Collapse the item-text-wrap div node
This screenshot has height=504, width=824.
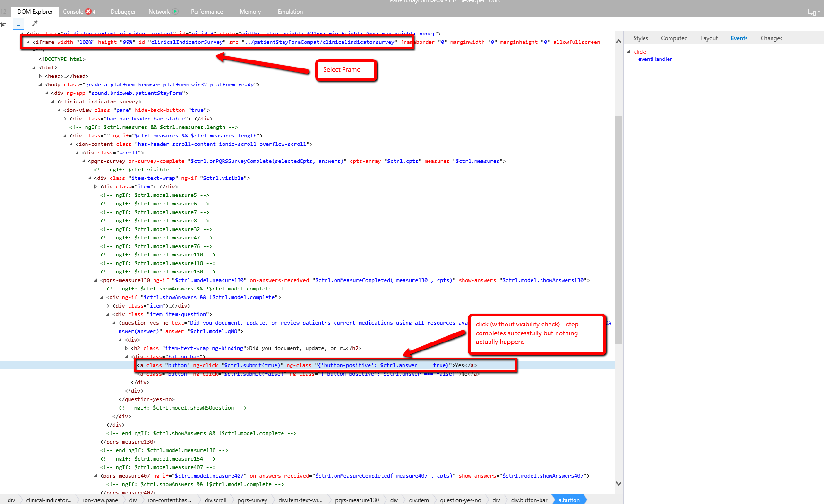[x=89, y=178]
